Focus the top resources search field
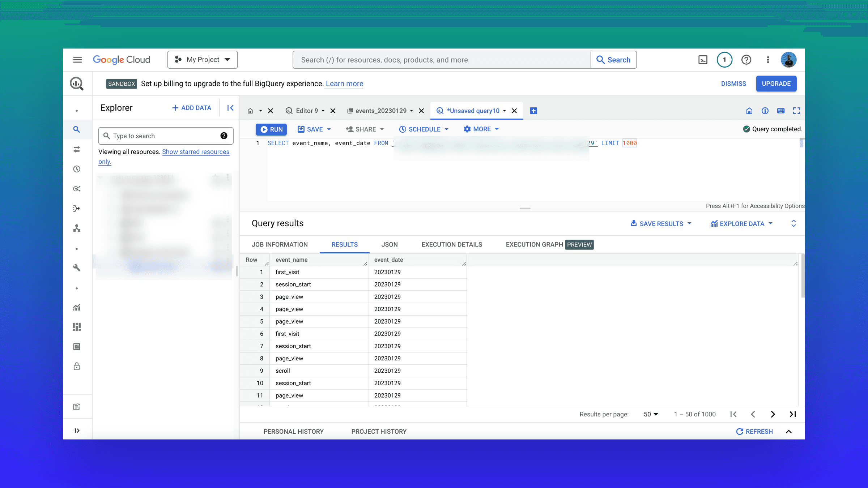 [x=442, y=60]
